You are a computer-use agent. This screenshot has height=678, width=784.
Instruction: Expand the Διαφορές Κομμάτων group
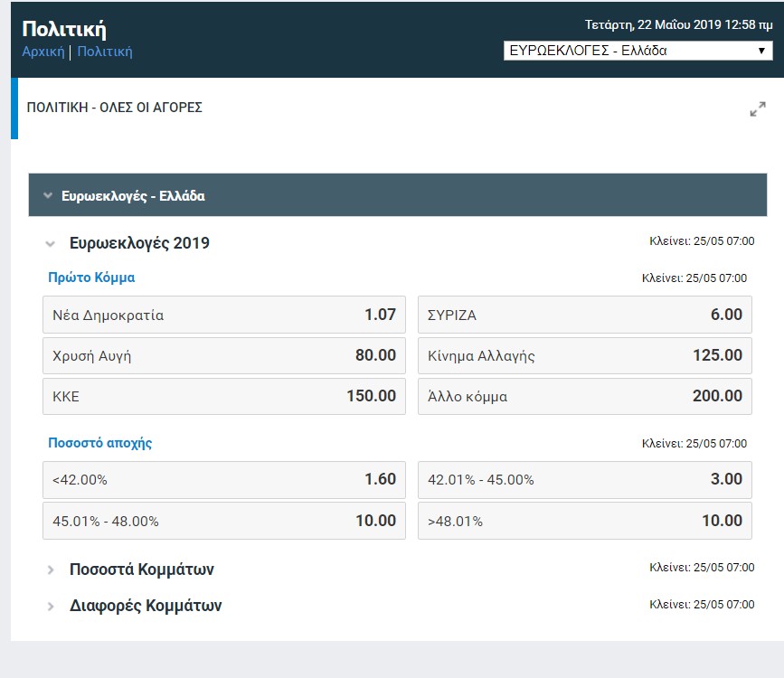coord(145,606)
